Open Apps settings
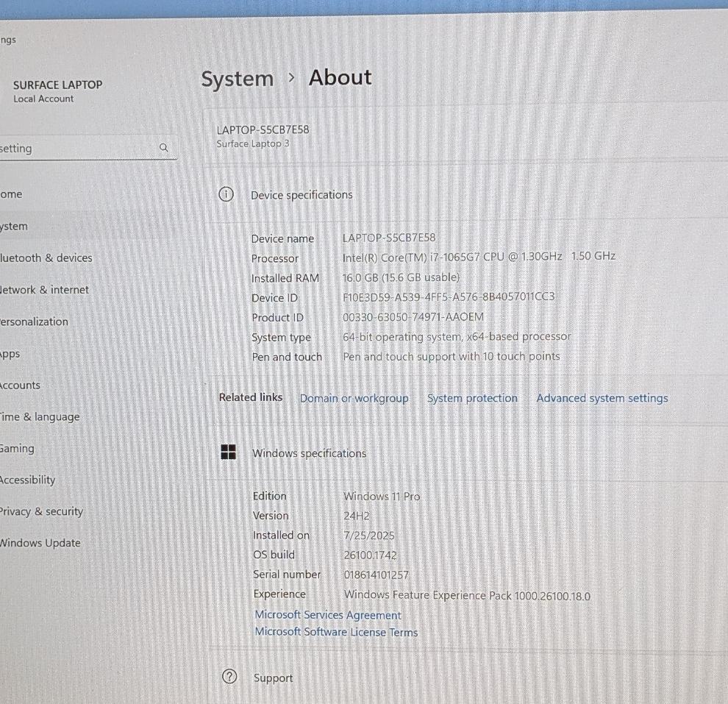This screenshot has height=704, width=728. (10, 354)
